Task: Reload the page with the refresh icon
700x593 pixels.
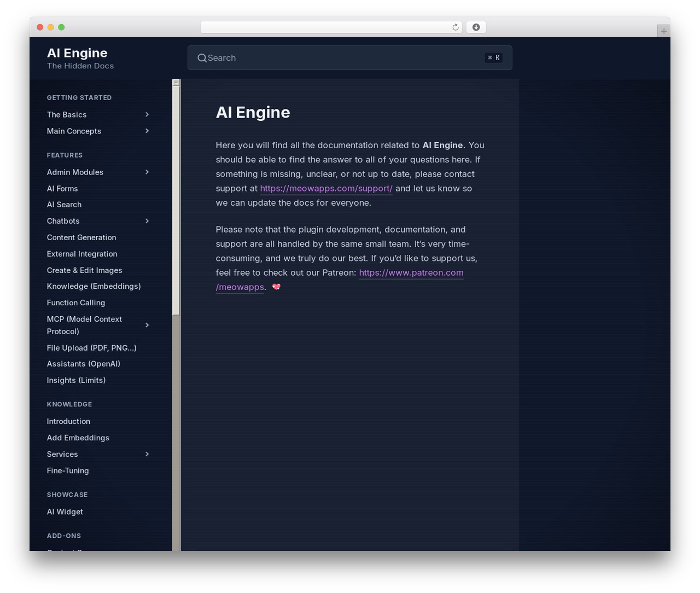Action: (x=456, y=27)
